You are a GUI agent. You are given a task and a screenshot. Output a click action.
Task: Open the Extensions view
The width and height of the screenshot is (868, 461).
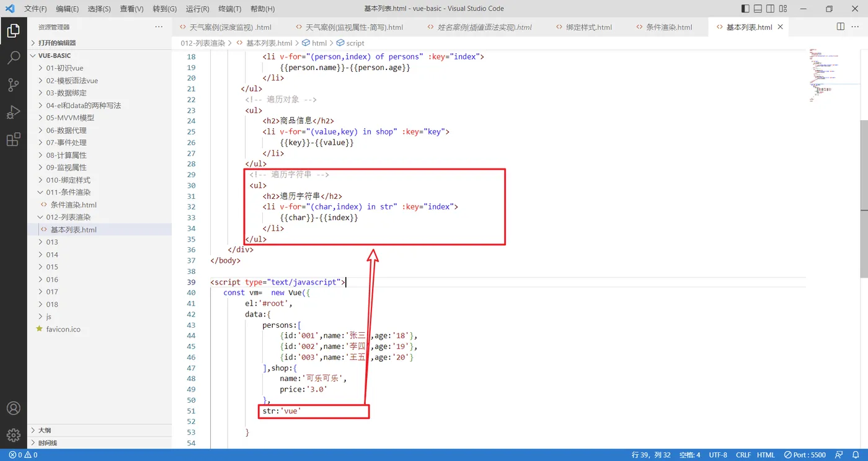[x=13, y=139]
